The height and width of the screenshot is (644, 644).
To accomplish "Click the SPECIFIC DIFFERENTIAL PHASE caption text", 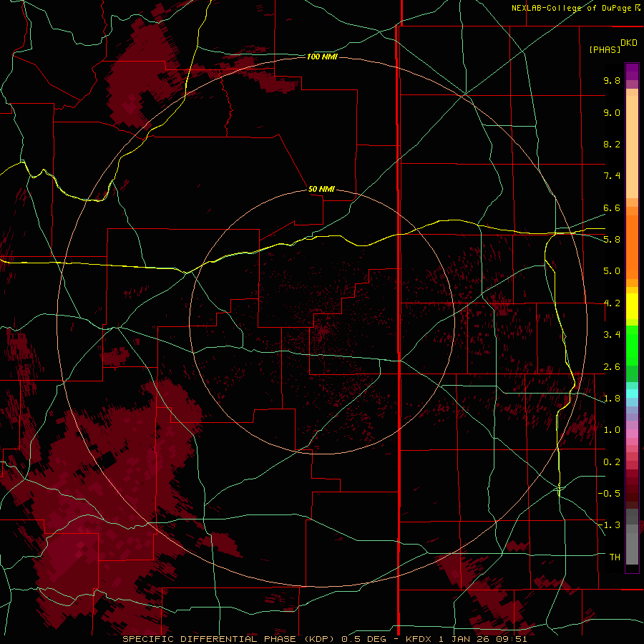I will [x=209, y=639].
